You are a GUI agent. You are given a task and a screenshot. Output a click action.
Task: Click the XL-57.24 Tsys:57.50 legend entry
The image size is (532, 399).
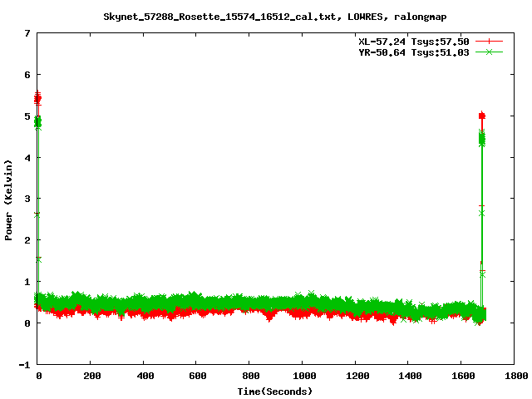414,42
